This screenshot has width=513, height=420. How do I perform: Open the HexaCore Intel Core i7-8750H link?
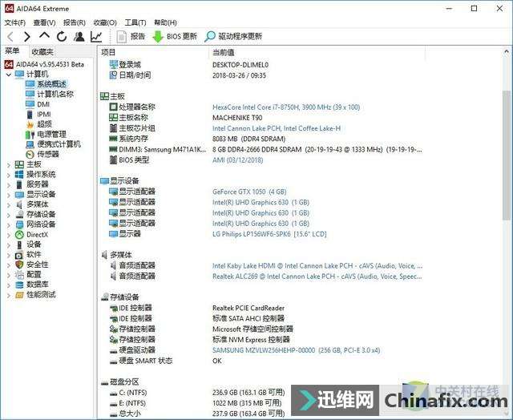286,107
